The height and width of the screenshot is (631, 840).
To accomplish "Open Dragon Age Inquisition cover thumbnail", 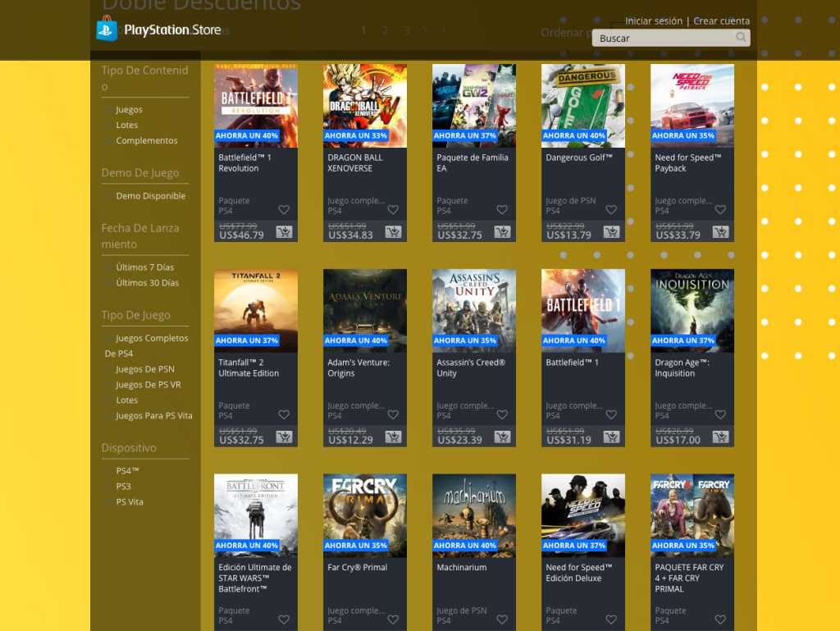I will (692, 311).
